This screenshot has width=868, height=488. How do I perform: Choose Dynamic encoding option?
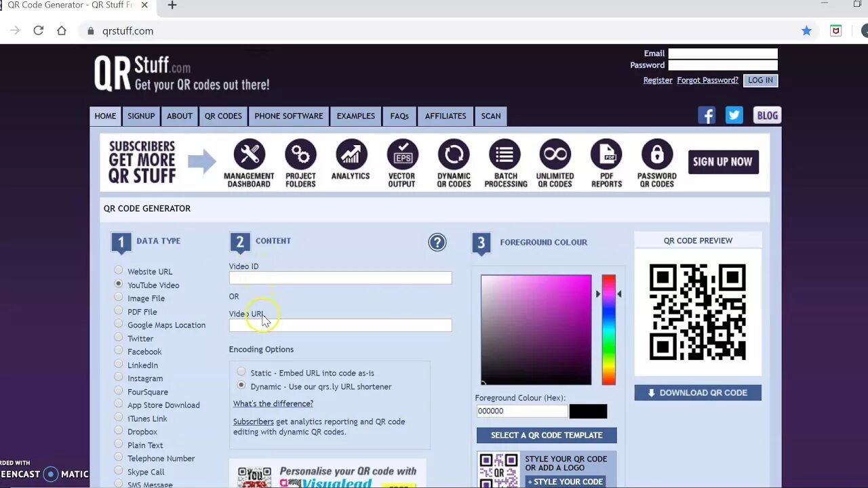pos(241,385)
